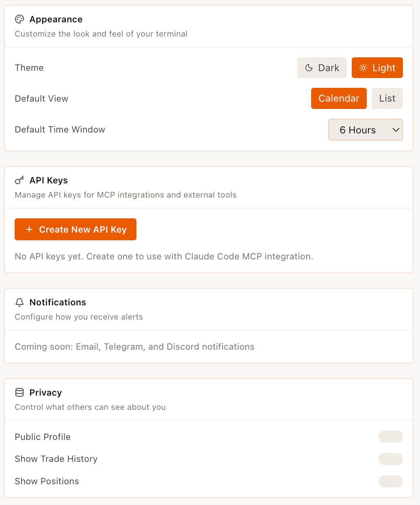The image size is (420, 505).
Task: Click the sun icon in the Light theme button
Action: [364, 68]
